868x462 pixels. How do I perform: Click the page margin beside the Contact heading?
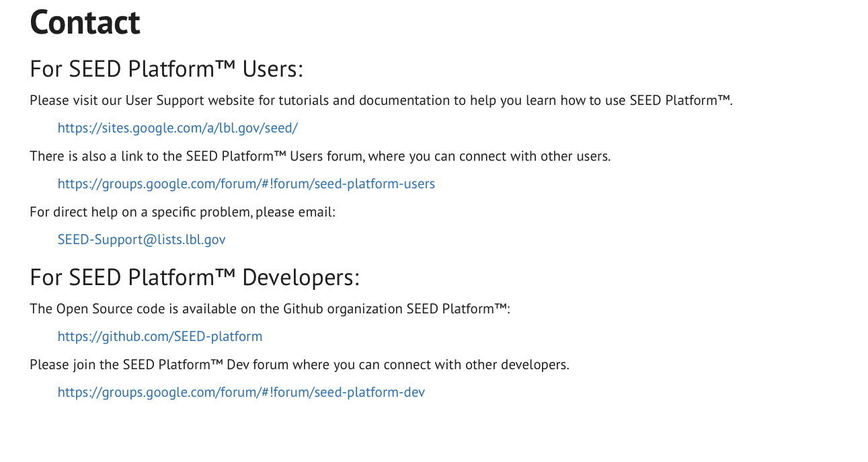pyautogui.click(x=471, y=22)
